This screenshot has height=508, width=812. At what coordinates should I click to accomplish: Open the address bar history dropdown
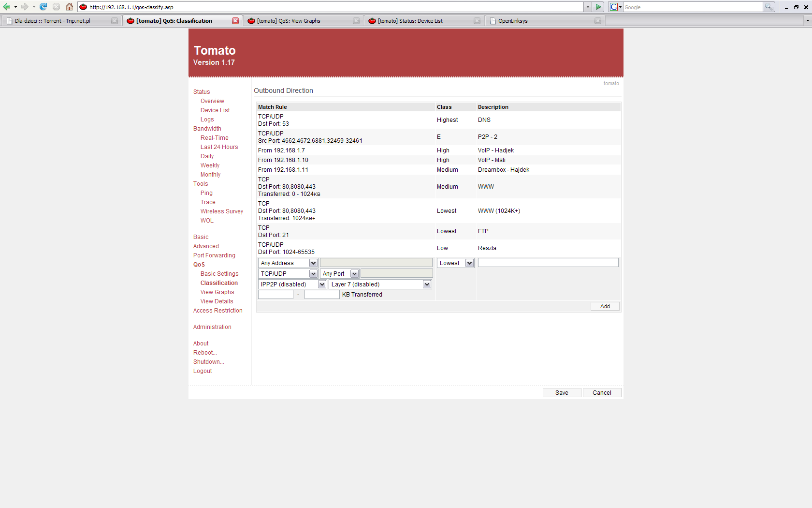pyautogui.click(x=588, y=7)
